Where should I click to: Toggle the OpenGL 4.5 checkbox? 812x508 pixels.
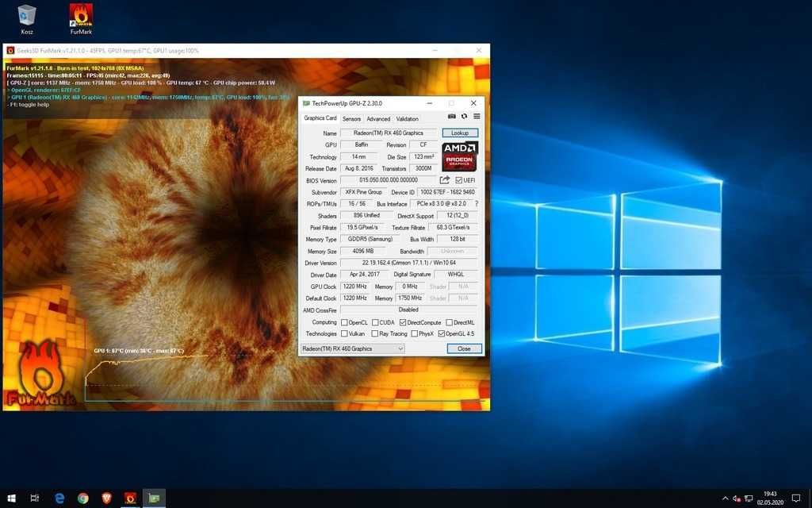(441, 334)
